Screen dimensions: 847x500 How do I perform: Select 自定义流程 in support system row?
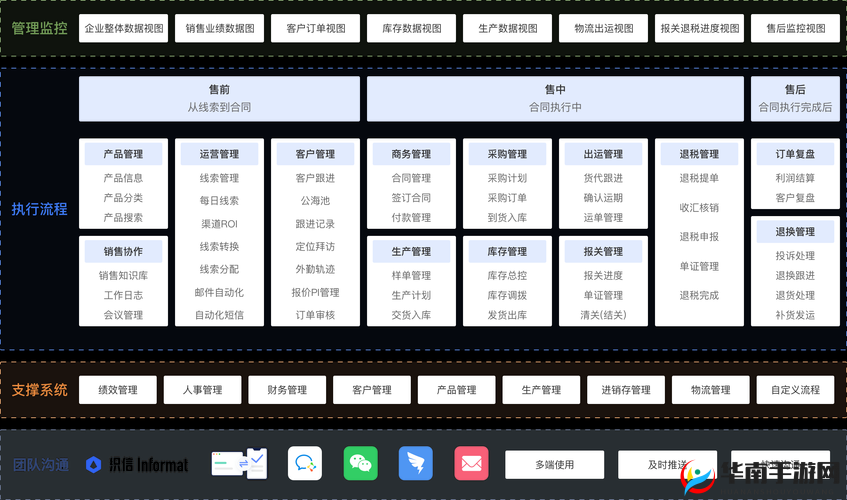click(796, 390)
